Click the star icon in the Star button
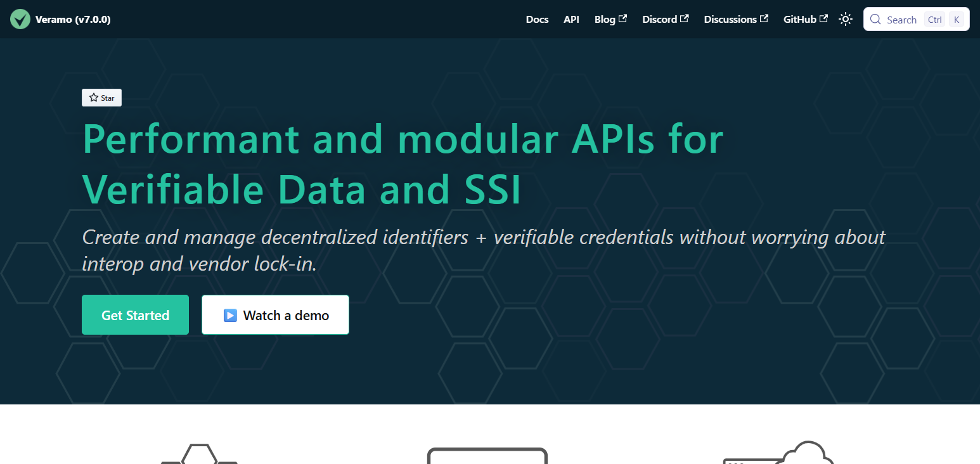Screen dimensions: 980x464 [94, 98]
